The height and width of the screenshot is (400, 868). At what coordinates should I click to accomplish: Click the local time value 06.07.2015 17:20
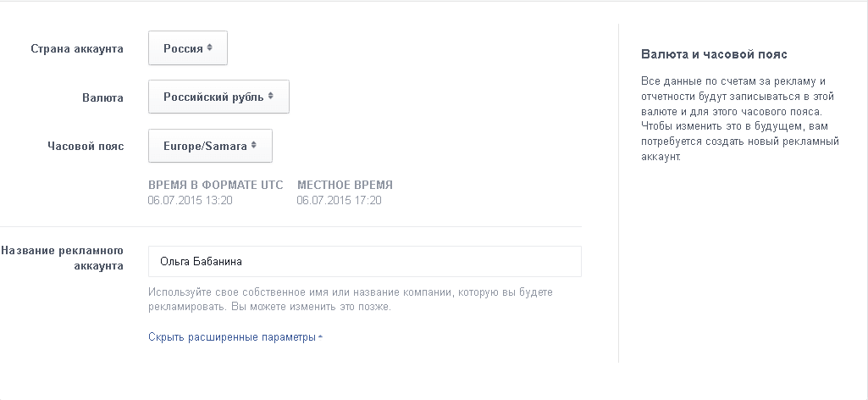pyautogui.click(x=339, y=201)
